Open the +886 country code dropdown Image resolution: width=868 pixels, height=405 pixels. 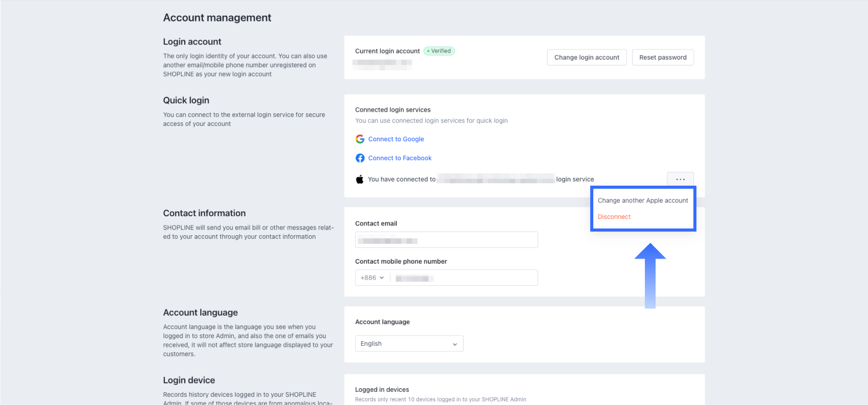point(372,278)
